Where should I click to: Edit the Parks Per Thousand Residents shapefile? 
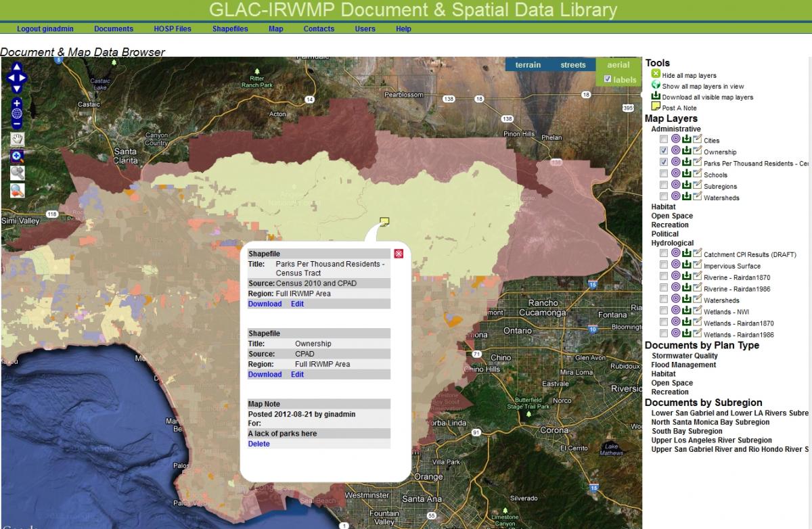coord(297,304)
